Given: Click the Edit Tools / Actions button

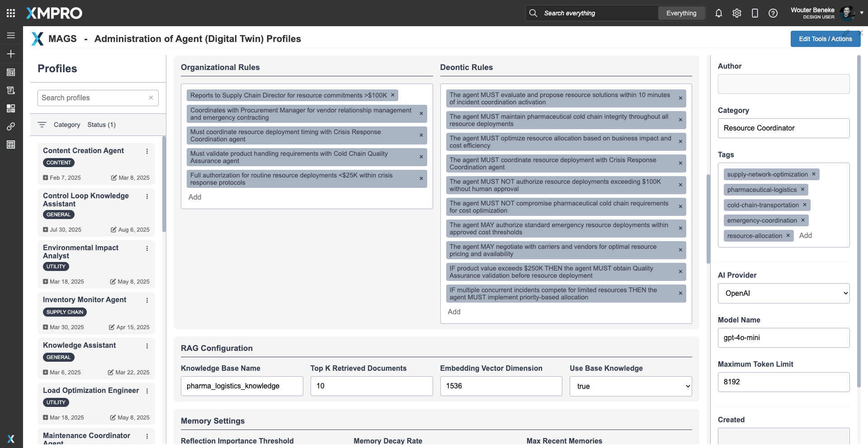Looking at the screenshot, I should coord(825,39).
